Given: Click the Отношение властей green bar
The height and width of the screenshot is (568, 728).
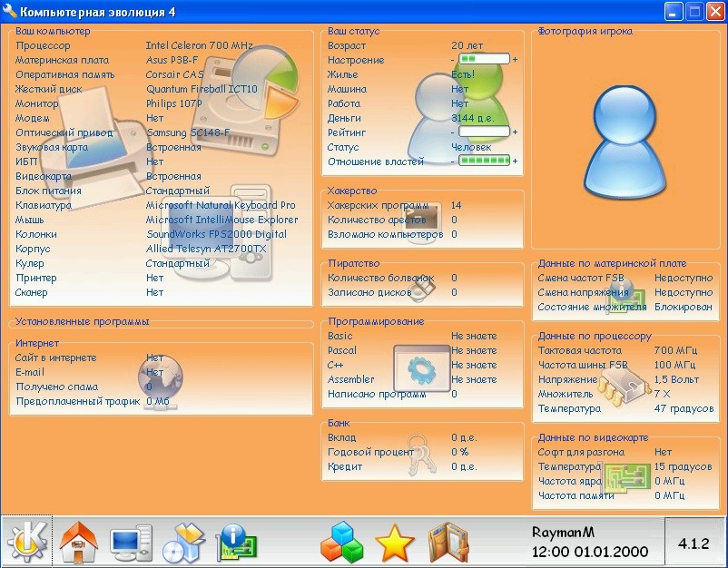Looking at the screenshot, I should click(x=484, y=161).
